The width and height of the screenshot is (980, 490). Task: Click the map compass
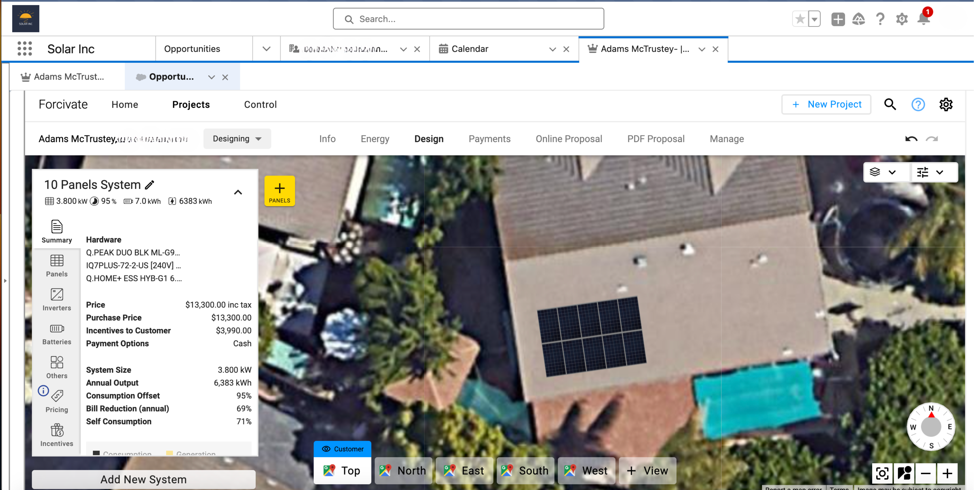pyautogui.click(x=931, y=427)
